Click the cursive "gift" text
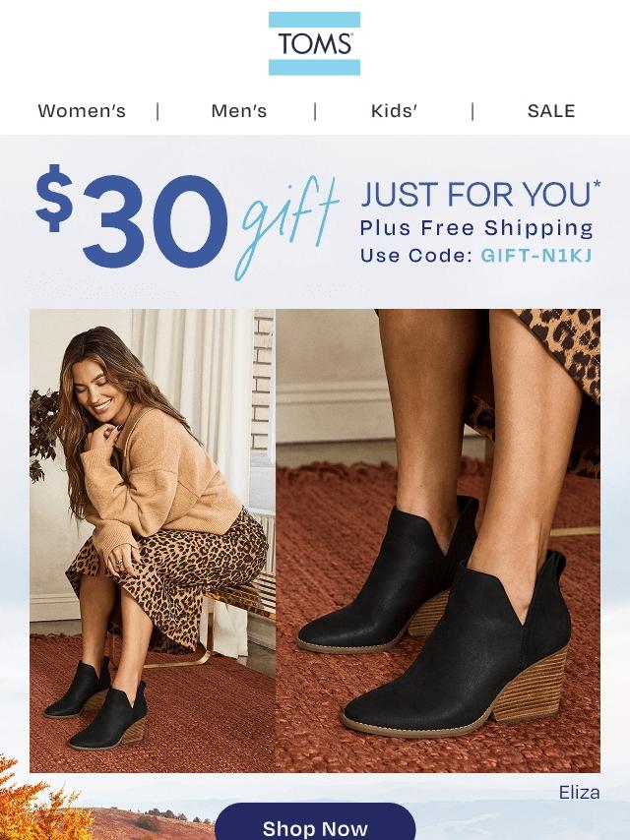Screen dimensions: 630x840 (x=286, y=227)
